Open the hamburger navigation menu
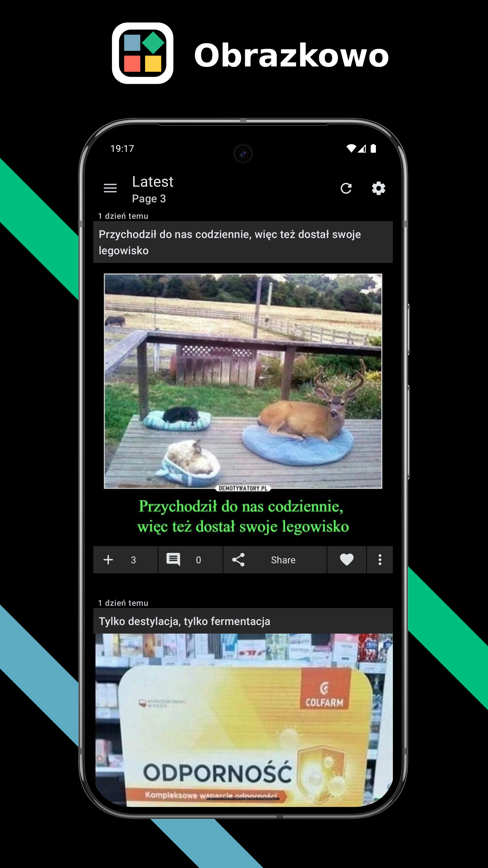Viewport: 488px width, 868px height. [110, 188]
